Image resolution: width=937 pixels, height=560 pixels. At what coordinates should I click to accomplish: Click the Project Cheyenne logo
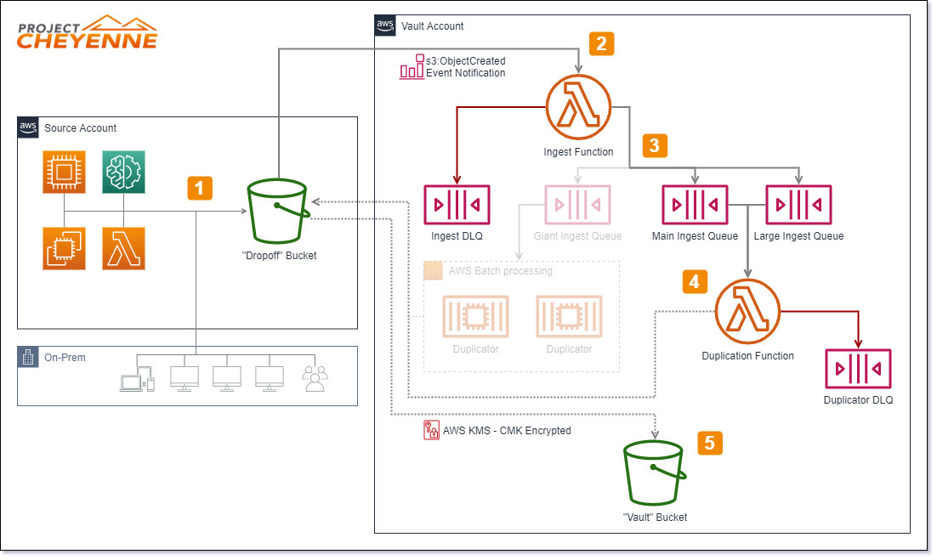click(88, 32)
